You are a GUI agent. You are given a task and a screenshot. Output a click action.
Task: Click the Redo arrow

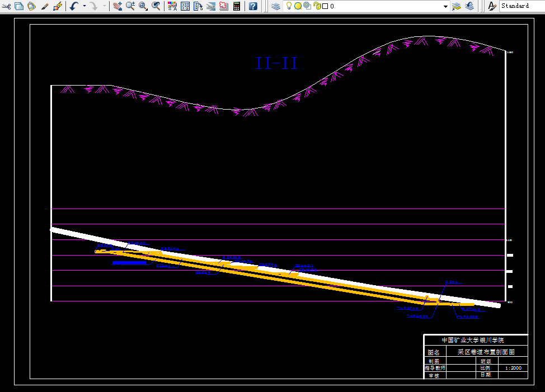click(x=93, y=6)
